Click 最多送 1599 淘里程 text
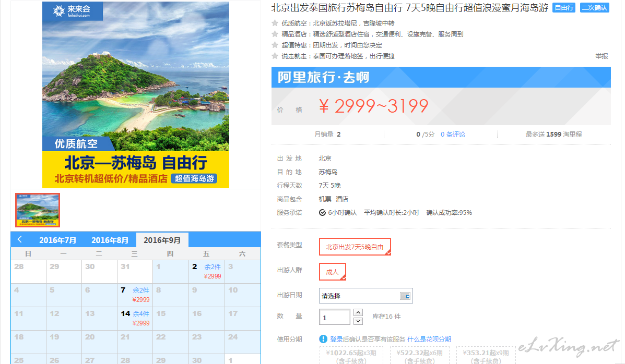This screenshot has width=625, height=364. coord(553,134)
